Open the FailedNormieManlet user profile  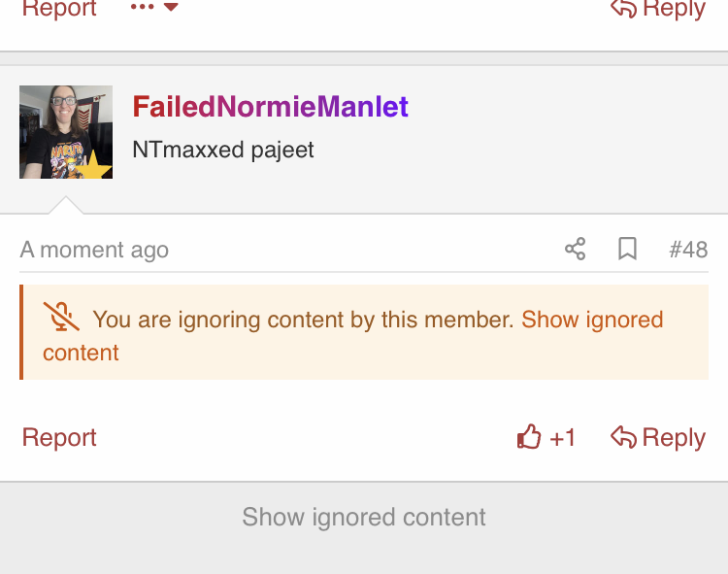[270, 107]
